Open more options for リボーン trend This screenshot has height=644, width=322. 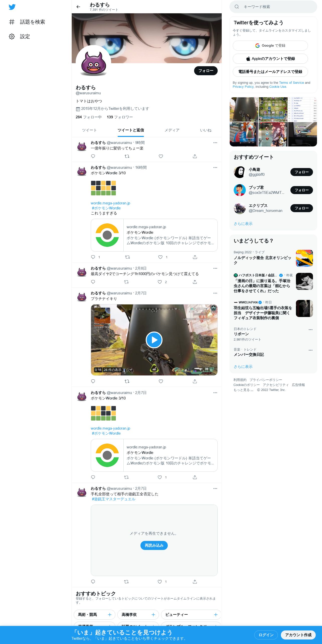310,330
